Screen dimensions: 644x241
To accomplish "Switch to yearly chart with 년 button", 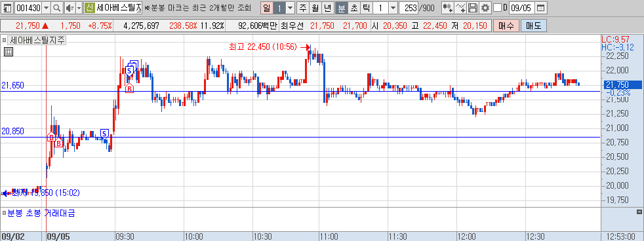I will point(327,7).
